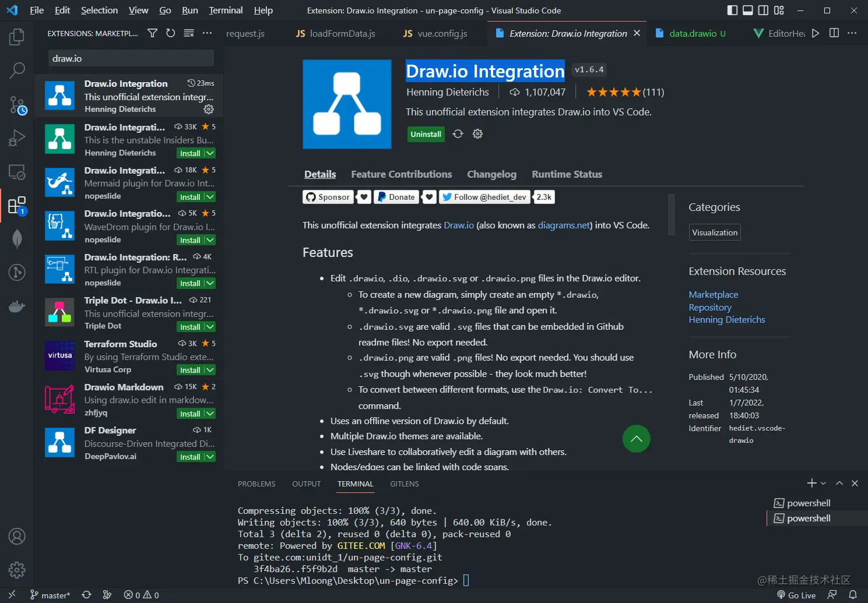The height and width of the screenshot is (603, 868).
Task: Click the details page vertical scrollbar
Action: (x=671, y=214)
